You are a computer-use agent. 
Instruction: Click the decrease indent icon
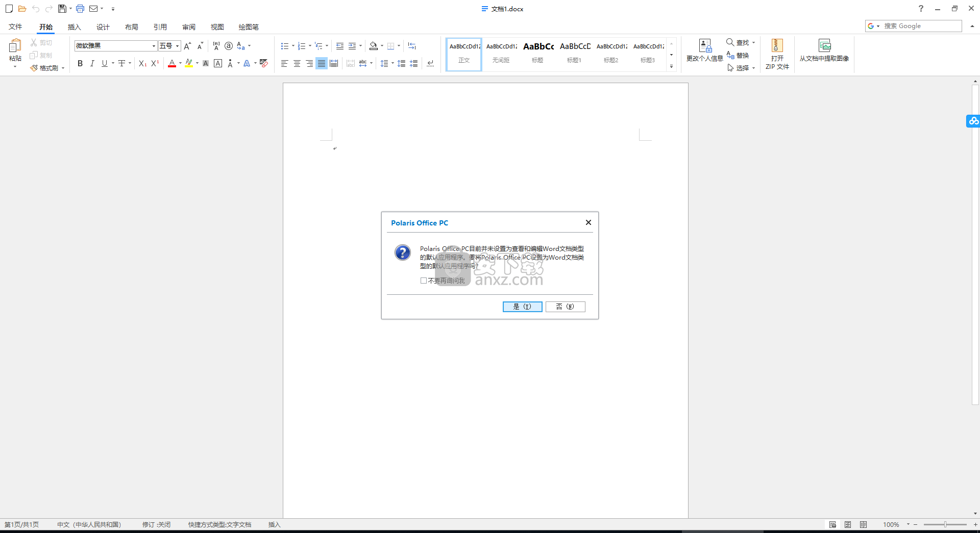[x=340, y=46]
